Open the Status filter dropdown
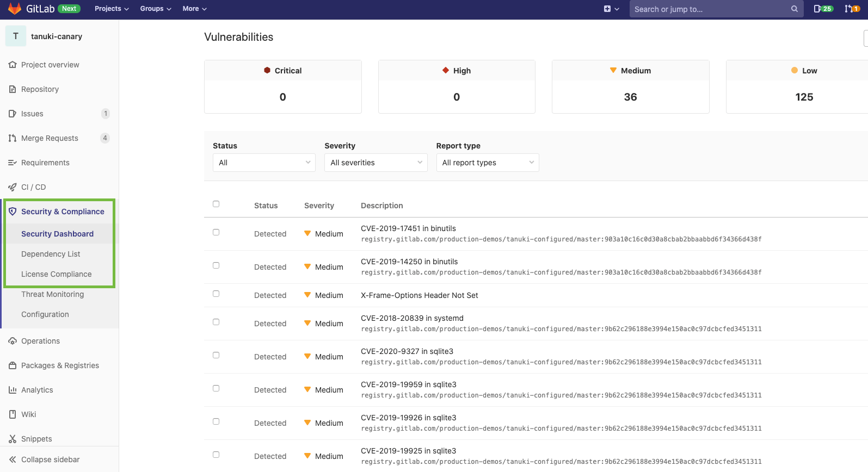Screen dimensions: 868x472 pos(264,163)
